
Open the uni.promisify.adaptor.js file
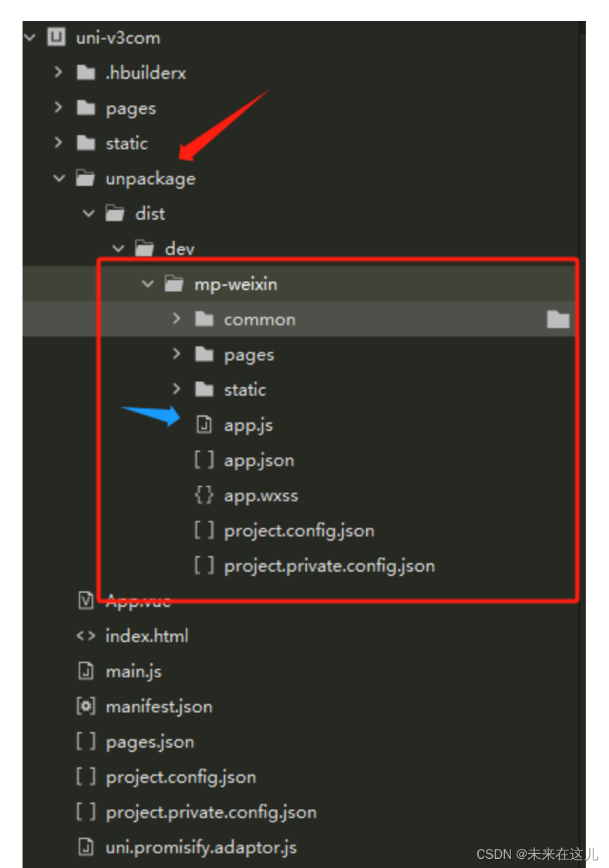point(201,848)
